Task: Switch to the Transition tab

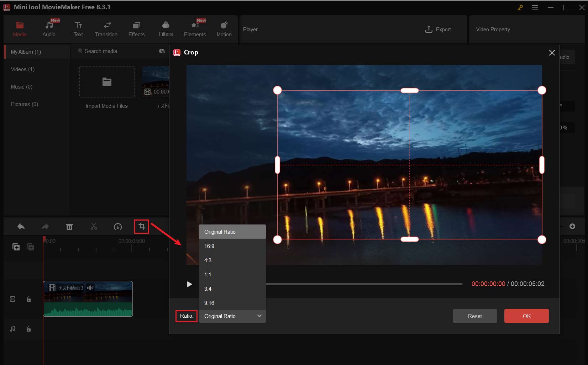Action: [107, 29]
